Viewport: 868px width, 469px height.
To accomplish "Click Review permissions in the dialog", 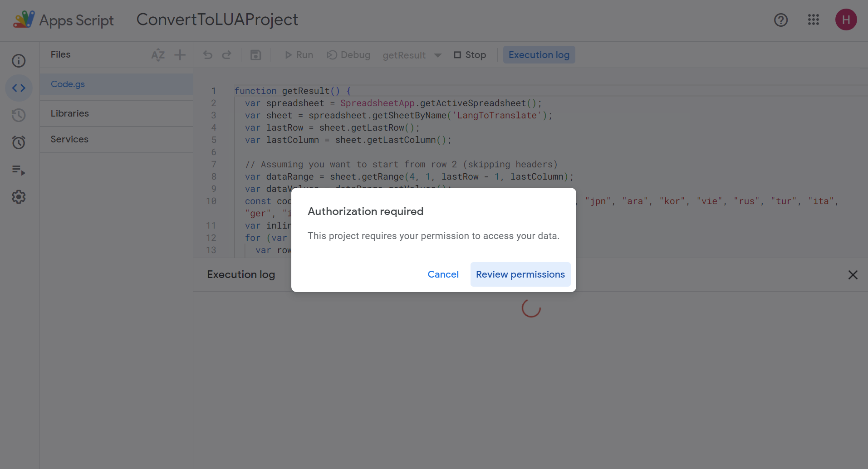I will (x=520, y=274).
